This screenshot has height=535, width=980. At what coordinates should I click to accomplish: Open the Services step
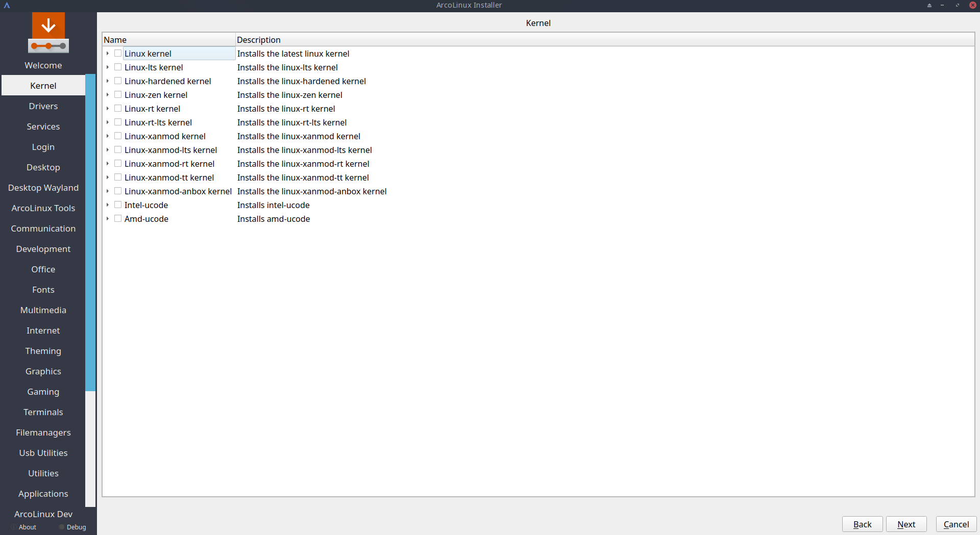coord(43,126)
